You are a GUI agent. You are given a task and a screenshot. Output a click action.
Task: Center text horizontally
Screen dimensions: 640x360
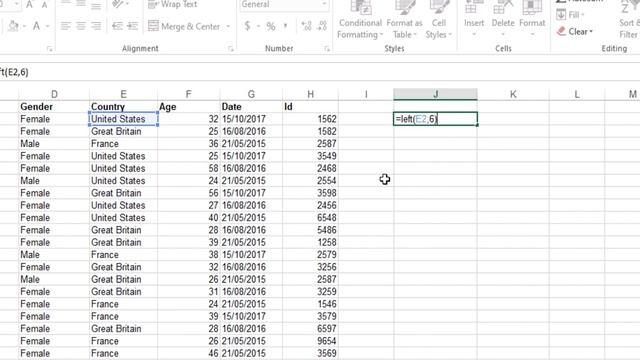[x=81, y=26]
